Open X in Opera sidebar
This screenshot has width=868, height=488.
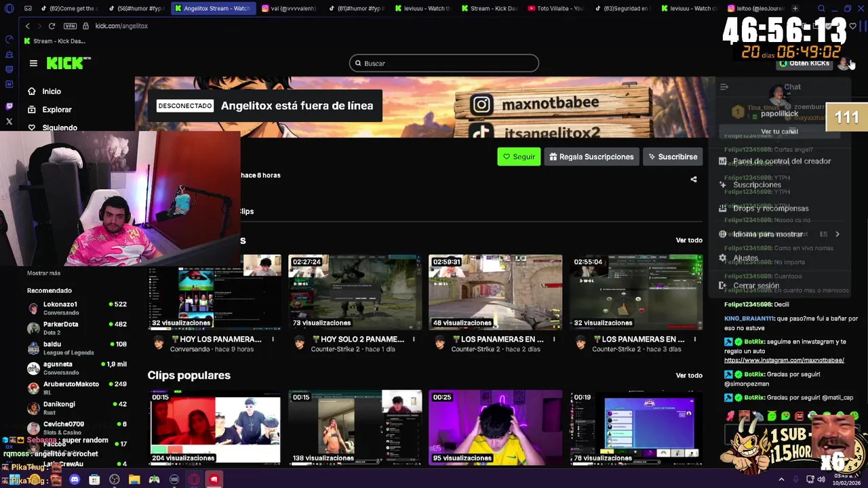point(9,122)
